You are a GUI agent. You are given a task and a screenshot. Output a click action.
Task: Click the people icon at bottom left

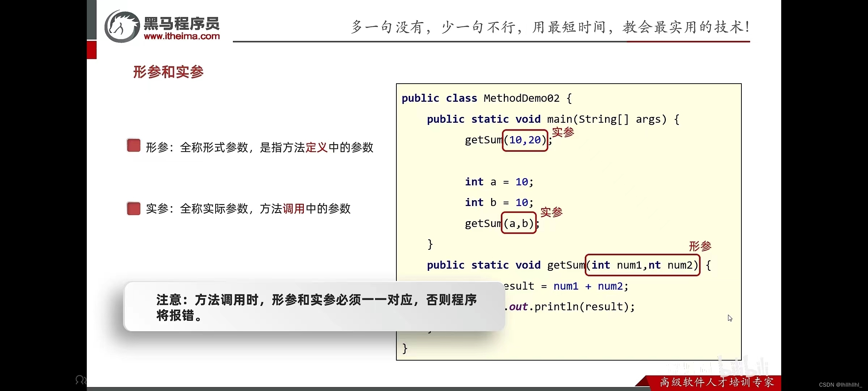(80, 380)
